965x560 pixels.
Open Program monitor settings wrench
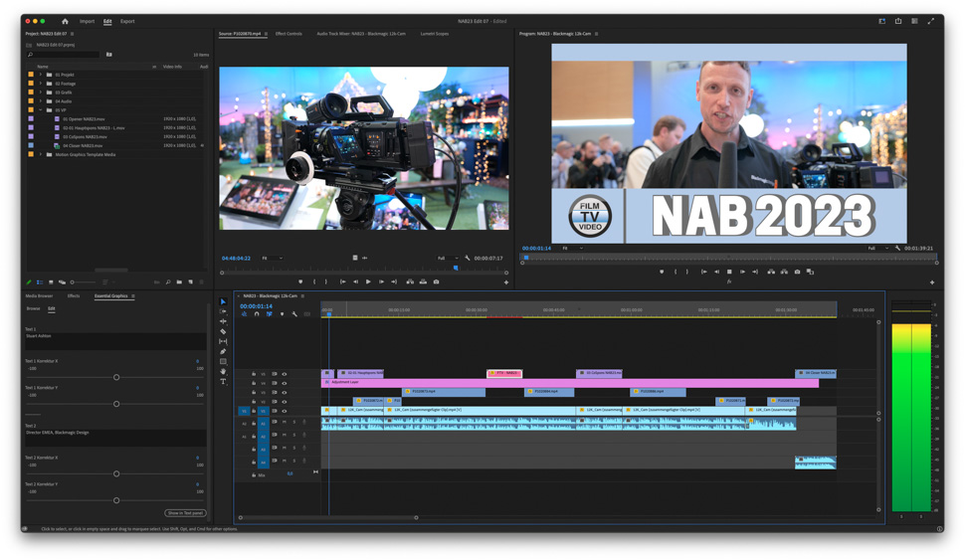[897, 248]
